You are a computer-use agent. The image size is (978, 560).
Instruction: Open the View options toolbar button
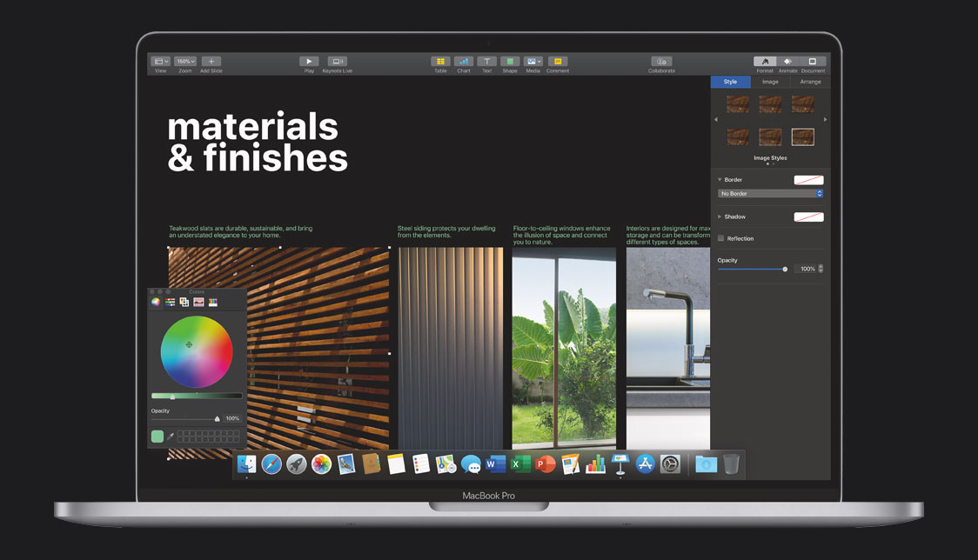pyautogui.click(x=160, y=61)
